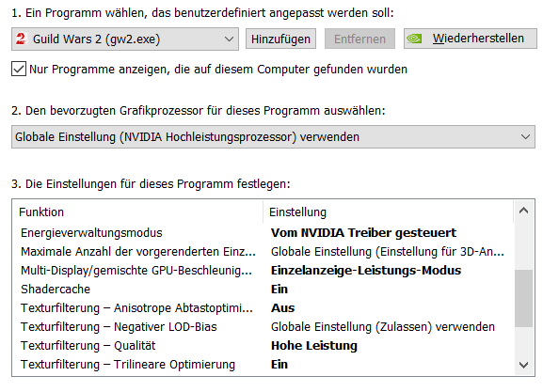Open the program selection dropdown

coord(125,39)
